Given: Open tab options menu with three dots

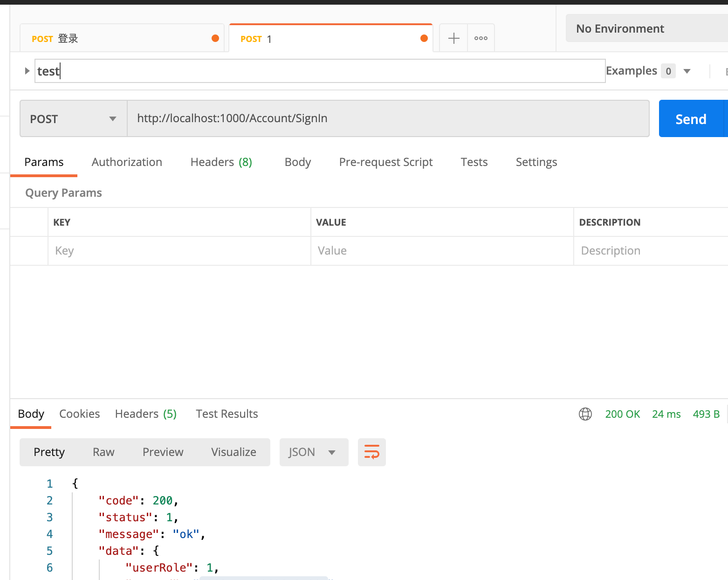Looking at the screenshot, I should [481, 38].
